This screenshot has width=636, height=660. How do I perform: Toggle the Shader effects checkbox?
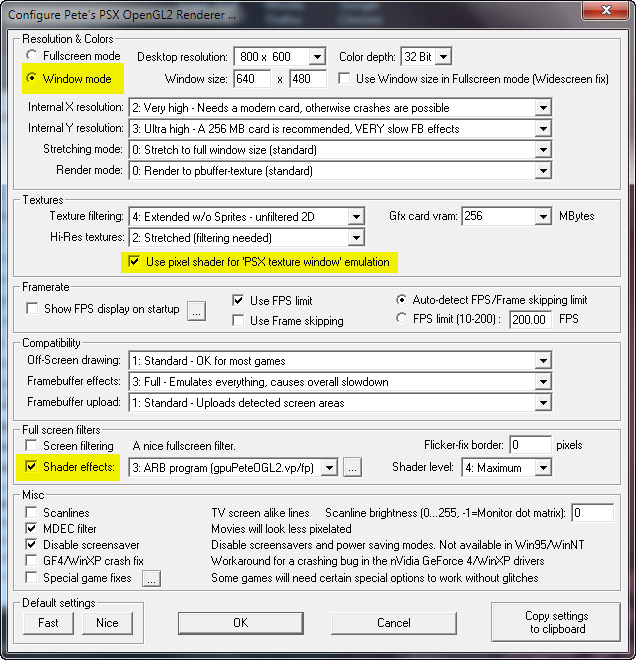[x=31, y=466]
